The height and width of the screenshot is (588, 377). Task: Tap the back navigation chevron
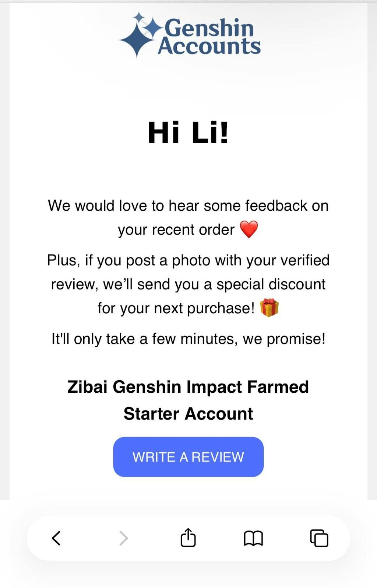click(56, 538)
